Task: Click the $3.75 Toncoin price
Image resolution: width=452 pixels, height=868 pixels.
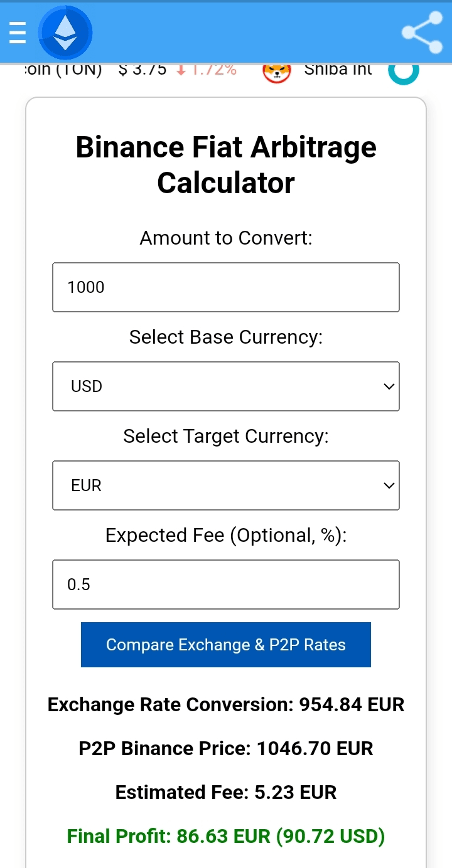Action: [x=143, y=69]
